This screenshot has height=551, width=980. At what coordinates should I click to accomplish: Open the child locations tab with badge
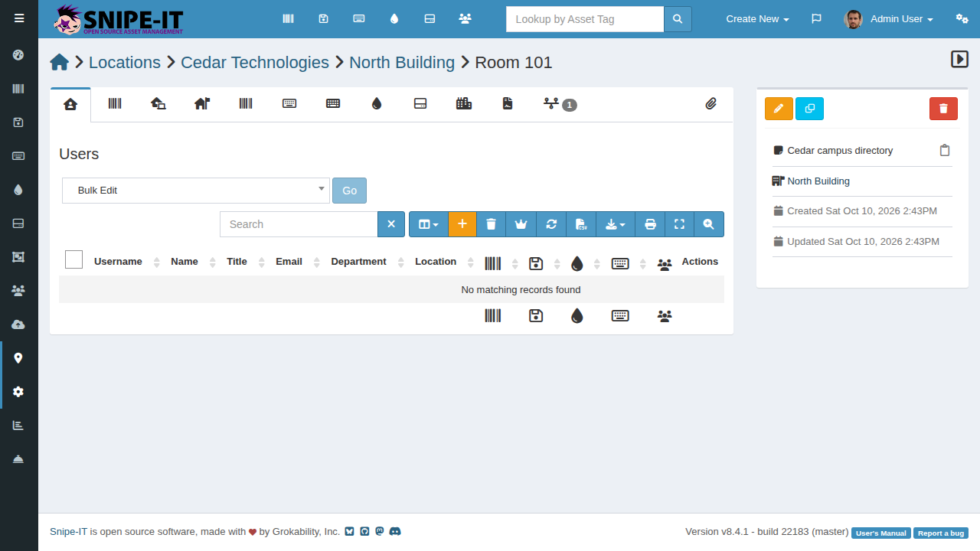[560, 104]
